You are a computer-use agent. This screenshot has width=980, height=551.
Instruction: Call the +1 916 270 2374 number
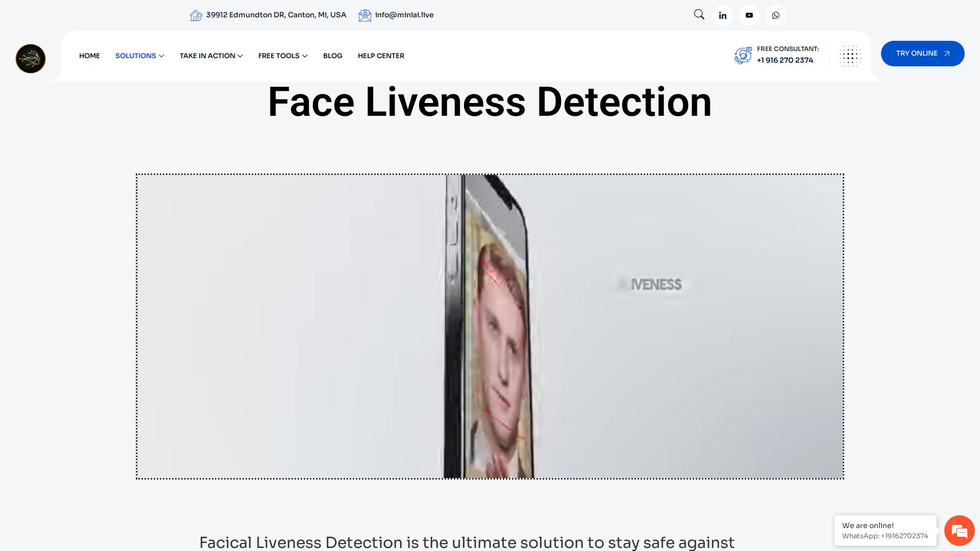[785, 60]
